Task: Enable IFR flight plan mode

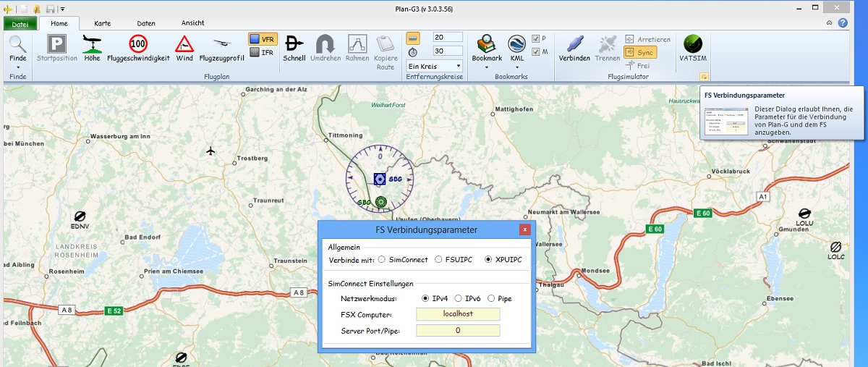Action: click(x=262, y=52)
